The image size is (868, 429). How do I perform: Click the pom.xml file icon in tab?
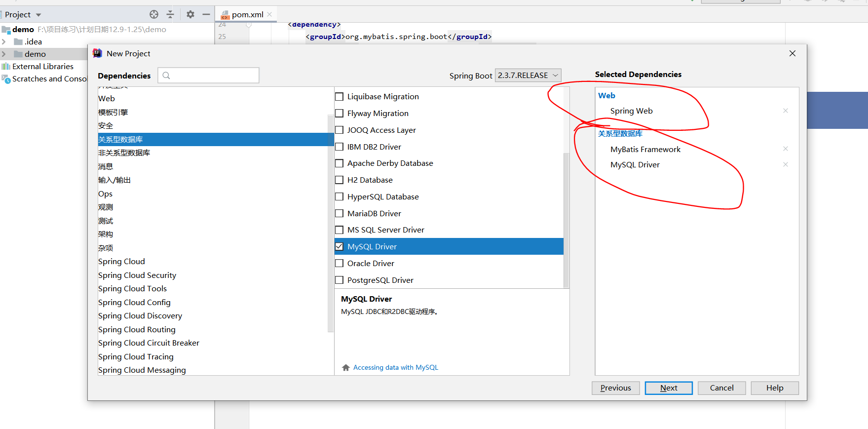pyautogui.click(x=225, y=15)
